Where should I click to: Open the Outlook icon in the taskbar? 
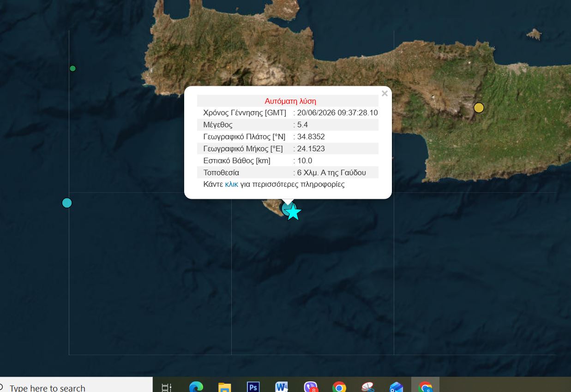point(397,387)
